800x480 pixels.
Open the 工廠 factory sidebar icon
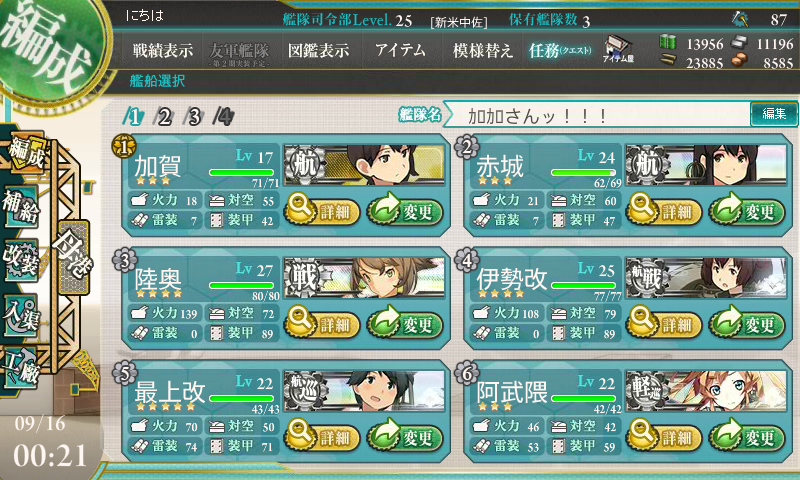22,366
